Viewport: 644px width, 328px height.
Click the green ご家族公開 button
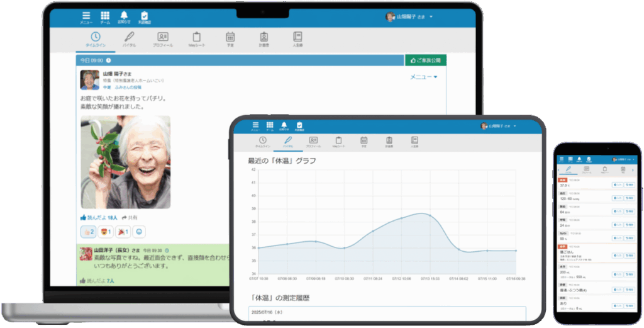[426, 60]
